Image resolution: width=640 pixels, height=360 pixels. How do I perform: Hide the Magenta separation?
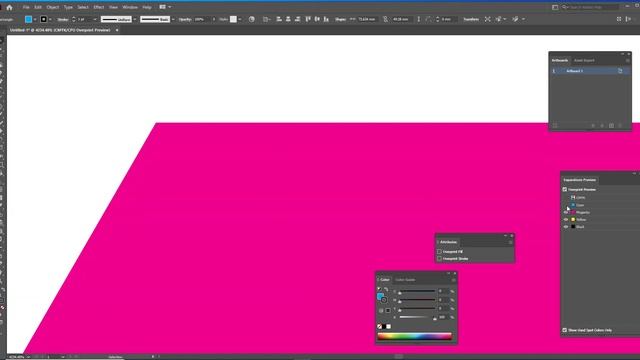tap(566, 213)
